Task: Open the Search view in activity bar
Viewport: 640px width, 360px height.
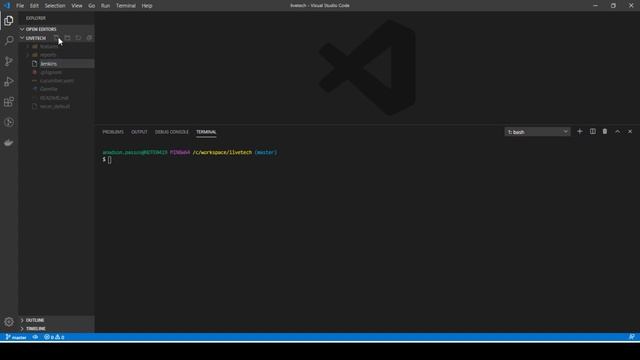Action: (9, 40)
